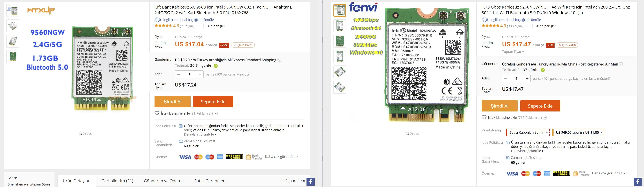Click the Facebook share icon on left page
644x187 pixels.
tap(310, 182)
